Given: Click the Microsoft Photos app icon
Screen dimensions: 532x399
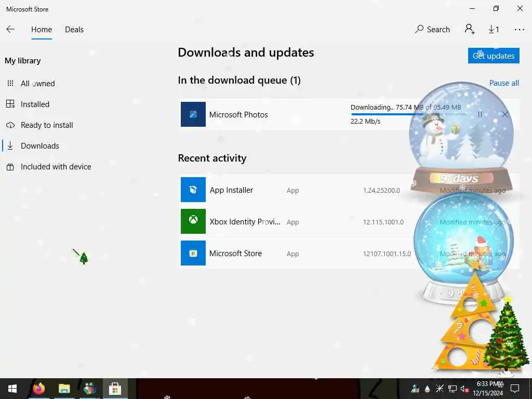Looking at the screenshot, I should (193, 114).
